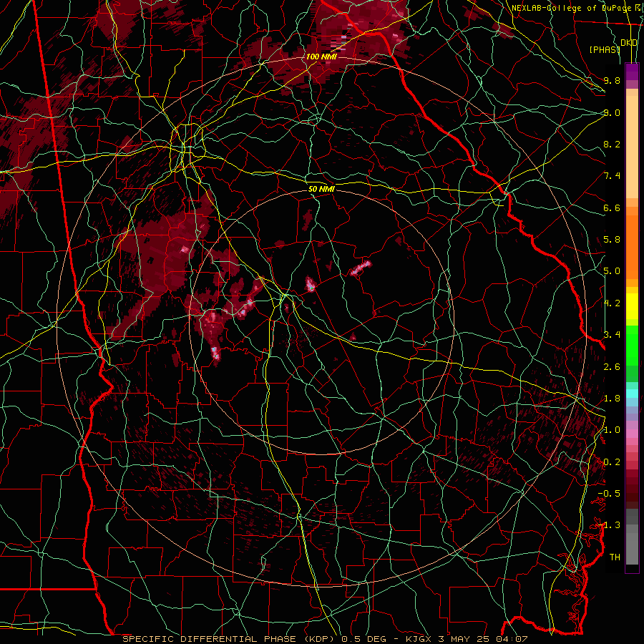The image size is (644, 644).
Task: Click the TH threshold label on the legend
Action: (615, 557)
